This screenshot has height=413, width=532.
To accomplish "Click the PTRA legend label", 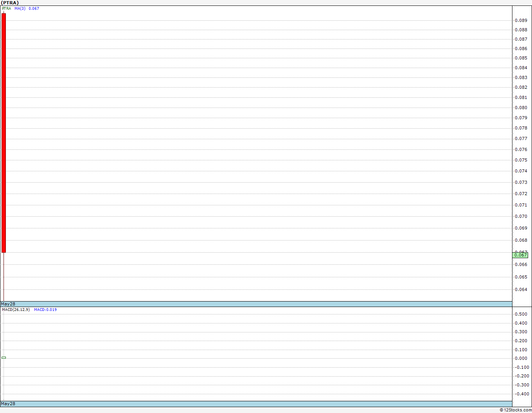I will coord(7,8).
